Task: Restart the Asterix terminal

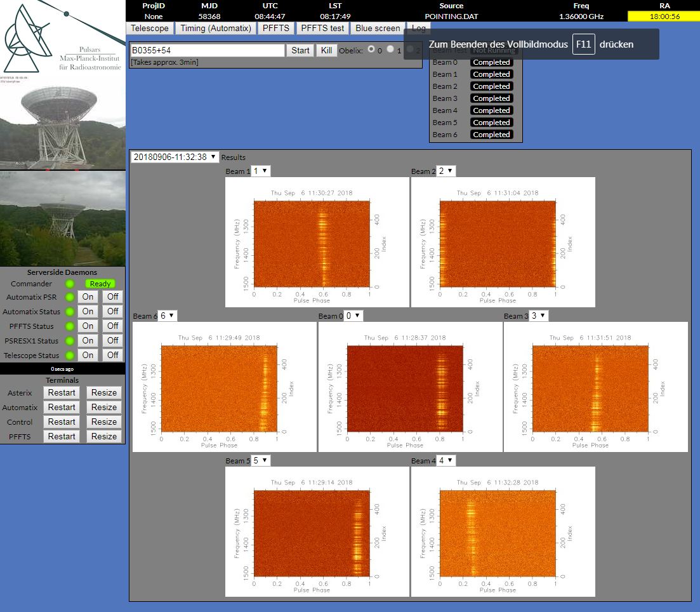Action: coord(62,393)
